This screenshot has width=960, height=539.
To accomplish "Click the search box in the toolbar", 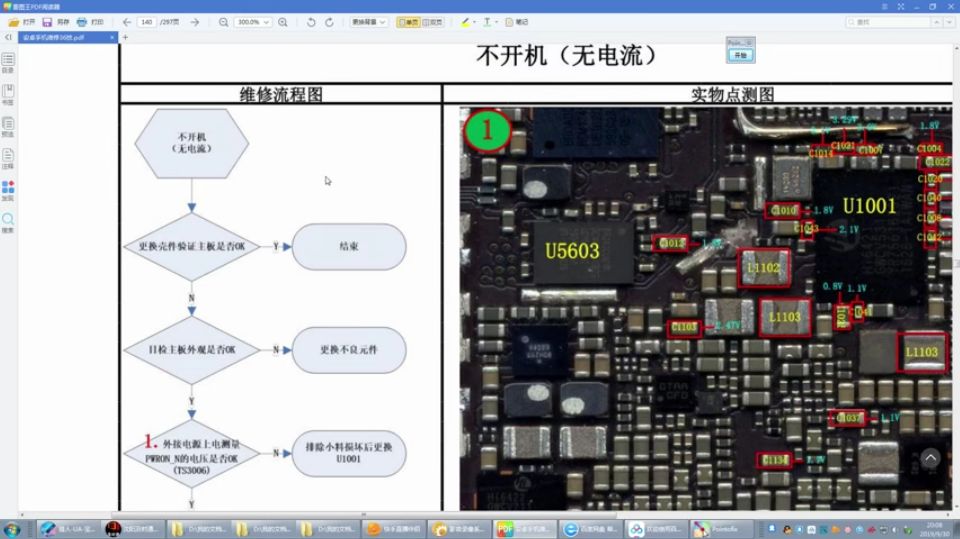I will click(x=888, y=22).
